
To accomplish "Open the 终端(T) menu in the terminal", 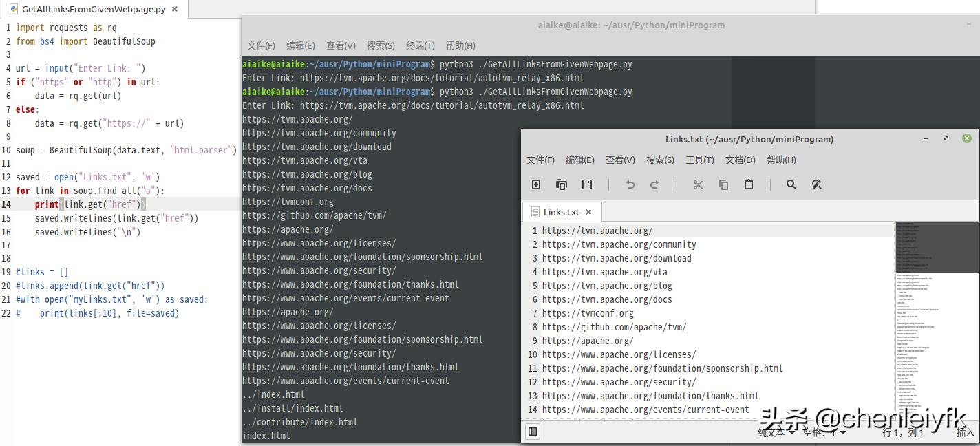I will tap(421, 45).
